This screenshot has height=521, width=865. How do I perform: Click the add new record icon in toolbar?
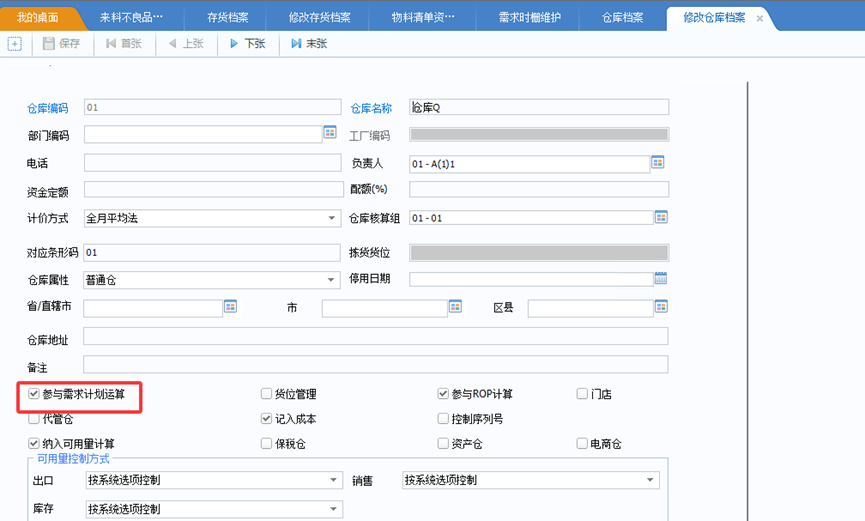(x=14, y=44)
